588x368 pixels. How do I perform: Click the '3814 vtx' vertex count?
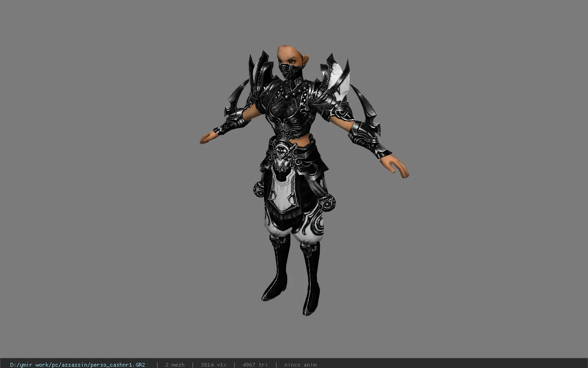click(x=214, y=365)
